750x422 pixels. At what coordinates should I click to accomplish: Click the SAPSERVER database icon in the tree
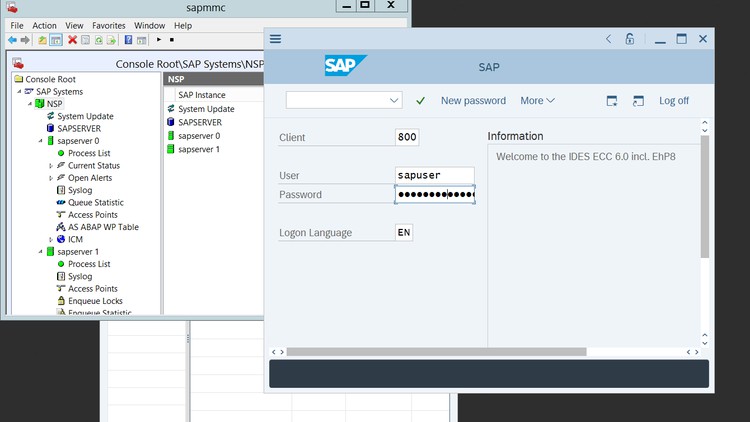50,128
